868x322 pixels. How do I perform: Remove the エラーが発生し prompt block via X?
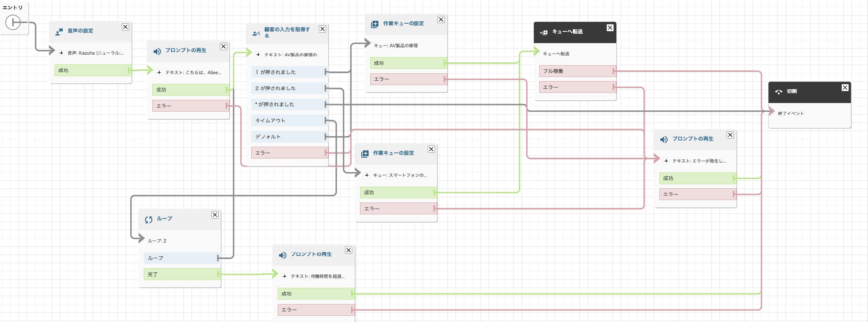coord(730,135)
